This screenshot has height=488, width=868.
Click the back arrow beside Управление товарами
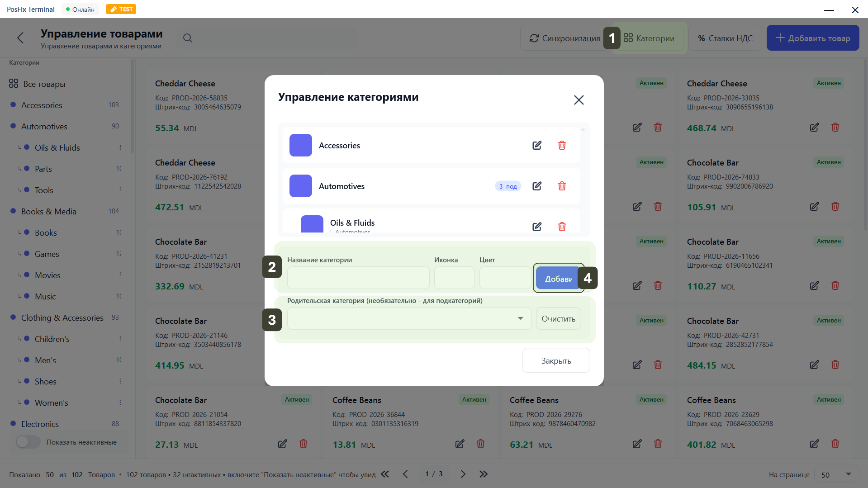tap(20, 38)
